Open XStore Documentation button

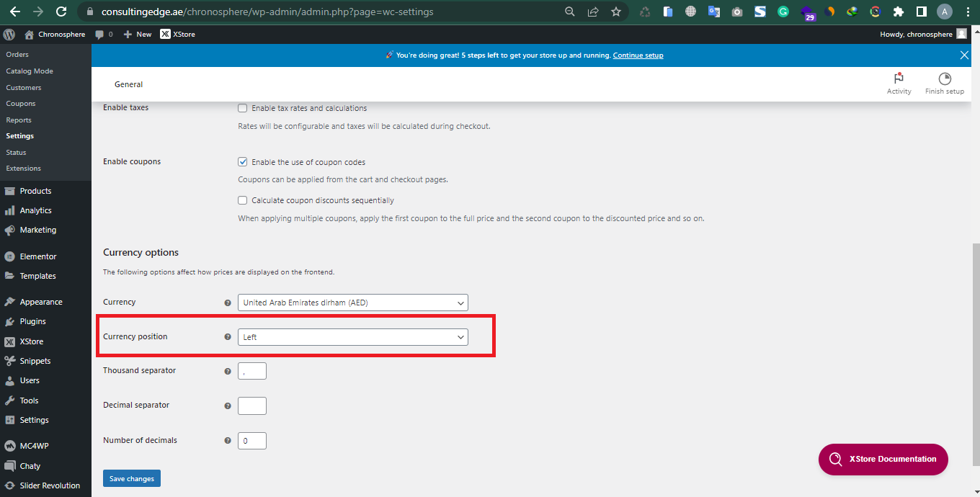(883, 460)
